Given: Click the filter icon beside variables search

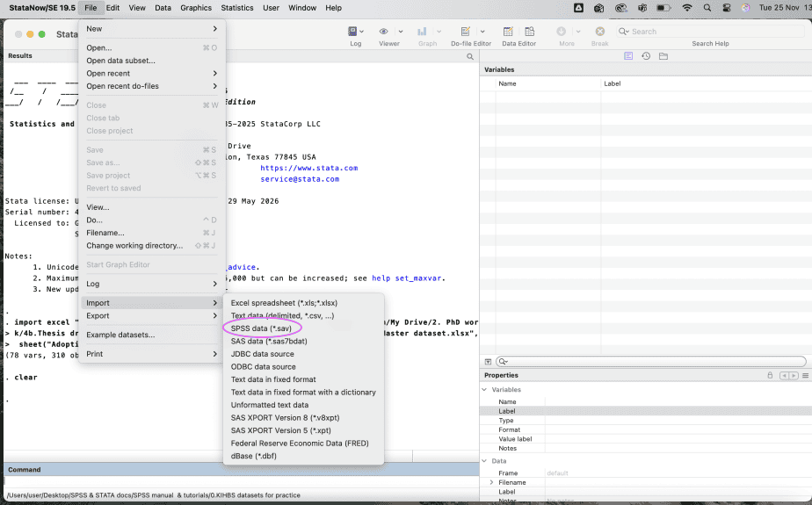Looking at the screenshot, I should (x=488, y=361).
